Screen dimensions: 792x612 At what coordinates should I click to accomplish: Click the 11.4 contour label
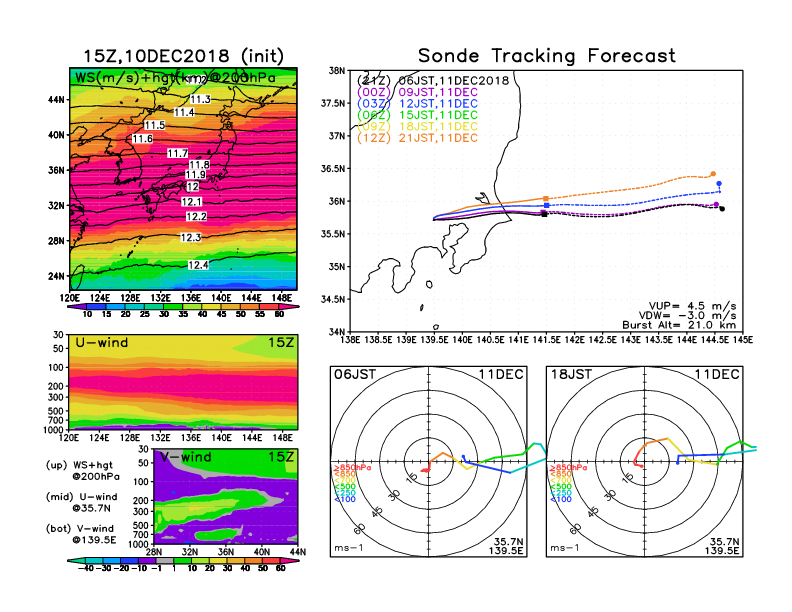tap(184, 112)
